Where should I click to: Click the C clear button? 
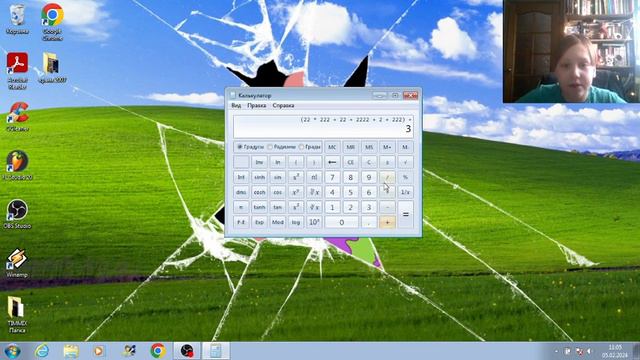[369, 162]
